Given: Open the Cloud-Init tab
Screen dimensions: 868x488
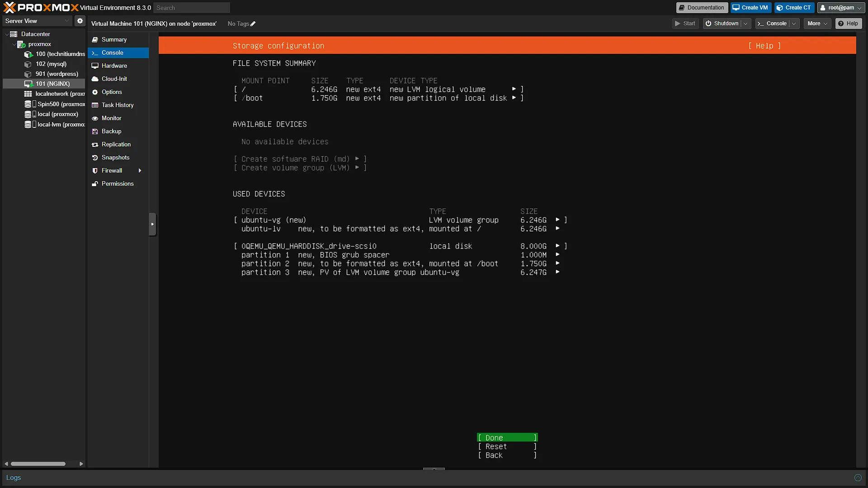Looking at the screenshot, I should click(x=118, y=79).
